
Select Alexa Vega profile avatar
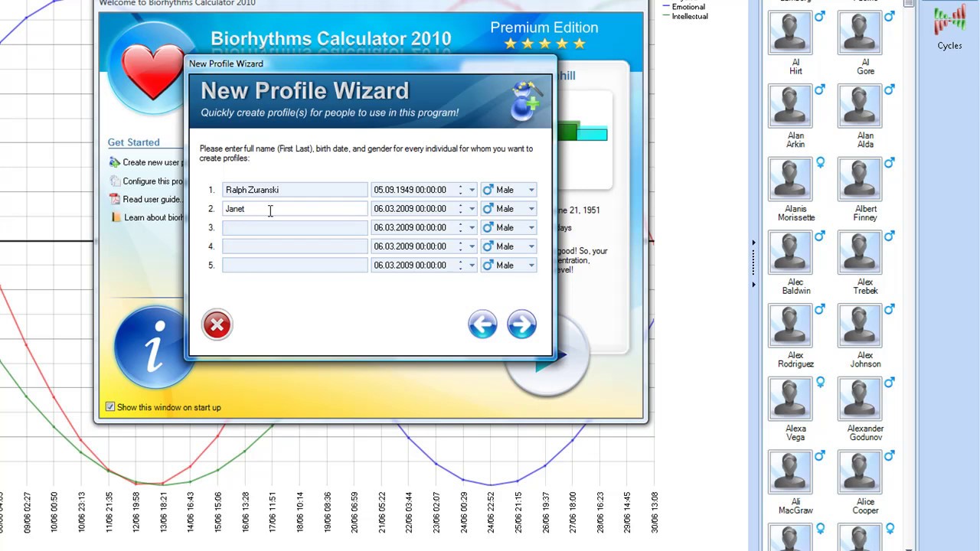click(790, 399)
